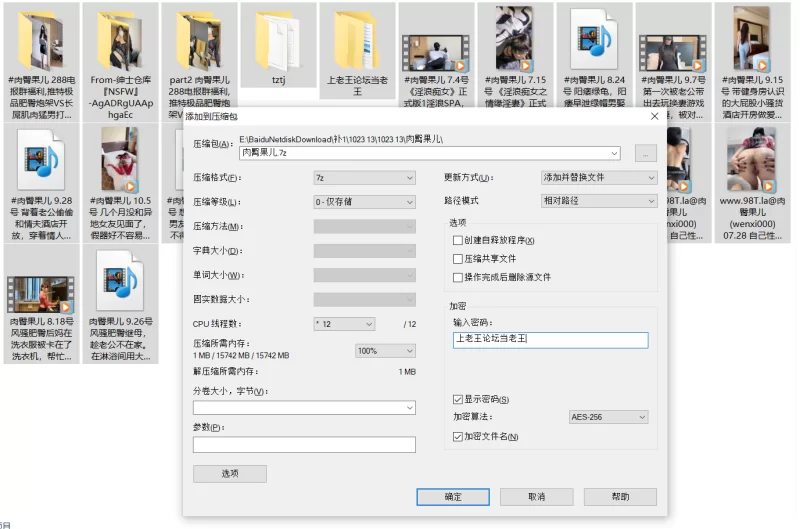Tick 操作完成后删除源文件 checkbox

(458, 277)
